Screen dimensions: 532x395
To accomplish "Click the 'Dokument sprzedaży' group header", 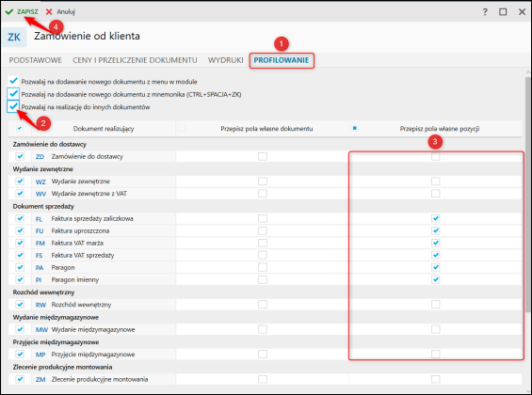I will 43,206.
